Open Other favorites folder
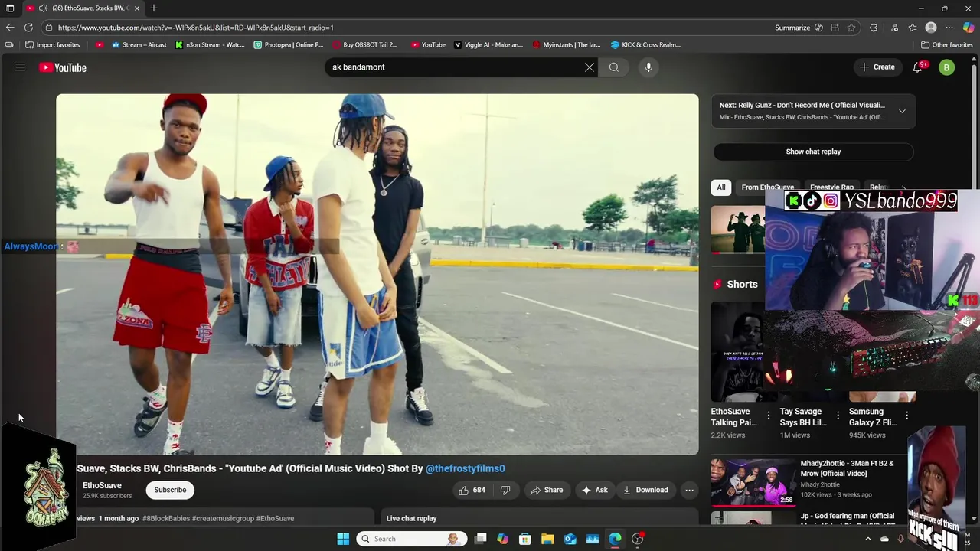980x551 pixels. [947, 44]
